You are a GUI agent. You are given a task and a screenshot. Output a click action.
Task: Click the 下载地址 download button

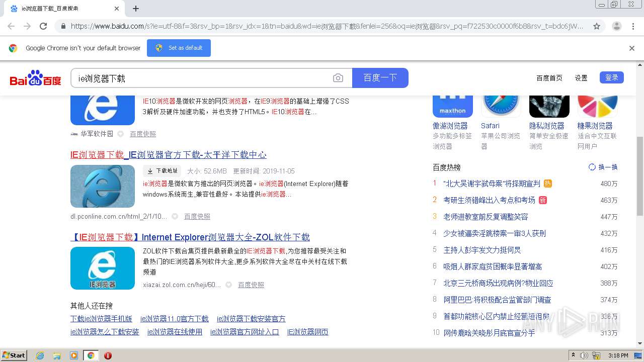pyautogui.click(x=162, y=171)
